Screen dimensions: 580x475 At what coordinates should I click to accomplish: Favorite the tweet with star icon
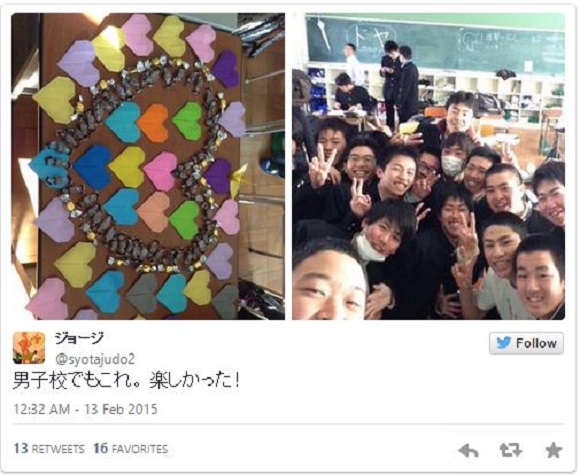[554, 450]
